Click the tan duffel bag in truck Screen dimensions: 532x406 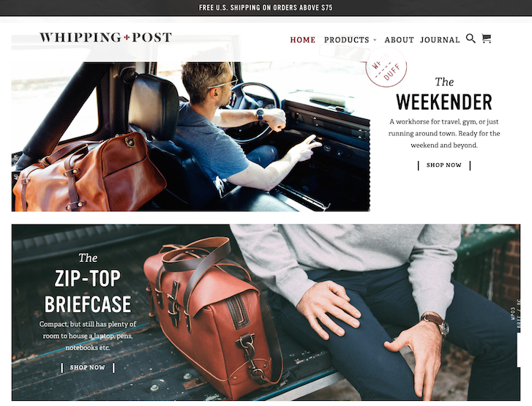(89, 173)
